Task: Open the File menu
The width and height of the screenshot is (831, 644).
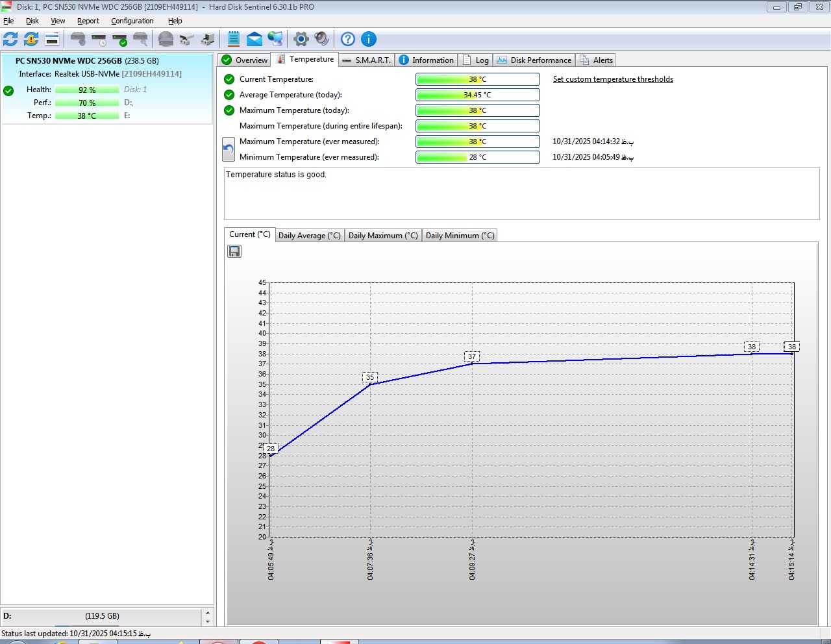Action: (8, 21)
